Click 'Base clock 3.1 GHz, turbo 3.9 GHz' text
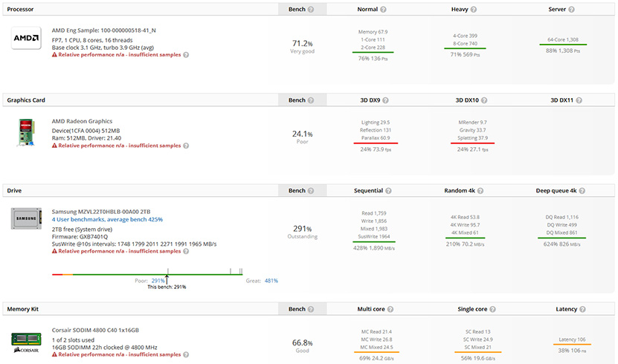Screen dimensions: 618x364 103,48
